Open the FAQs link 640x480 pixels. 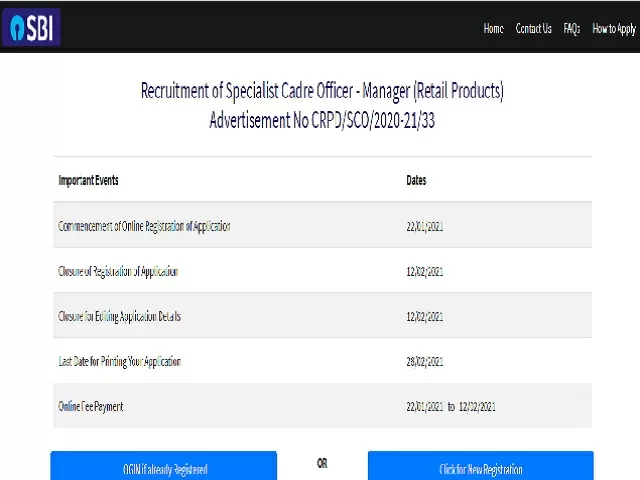click(571, 29)
